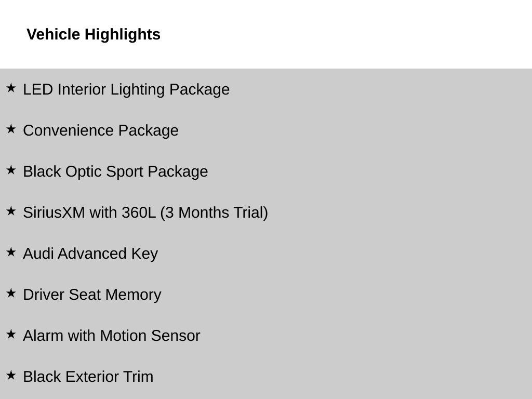Viewport: 532px width, 399px height.
Task: Click the star beside SiriusXM with 360L
Action: 11,211
